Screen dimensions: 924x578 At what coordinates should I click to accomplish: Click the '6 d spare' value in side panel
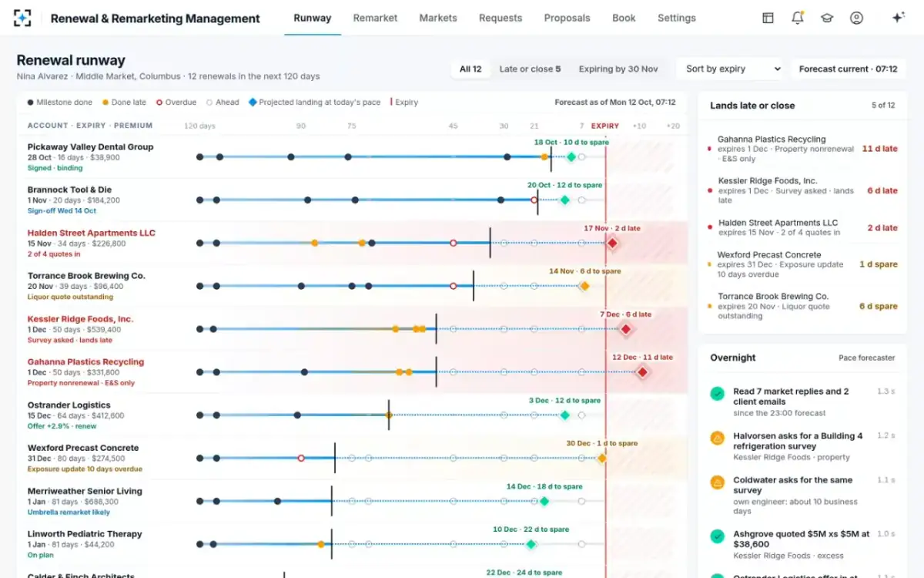879,306
